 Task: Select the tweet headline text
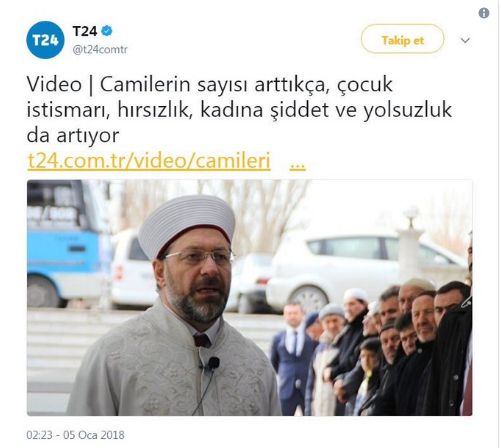click(239, 110)
